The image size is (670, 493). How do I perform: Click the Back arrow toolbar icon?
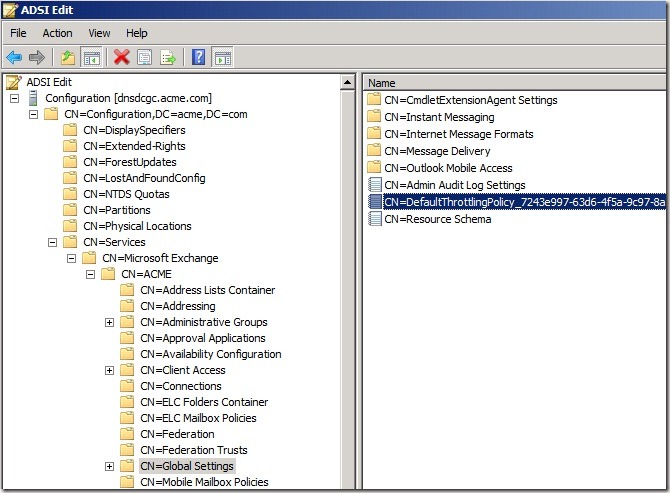(14, 57)
